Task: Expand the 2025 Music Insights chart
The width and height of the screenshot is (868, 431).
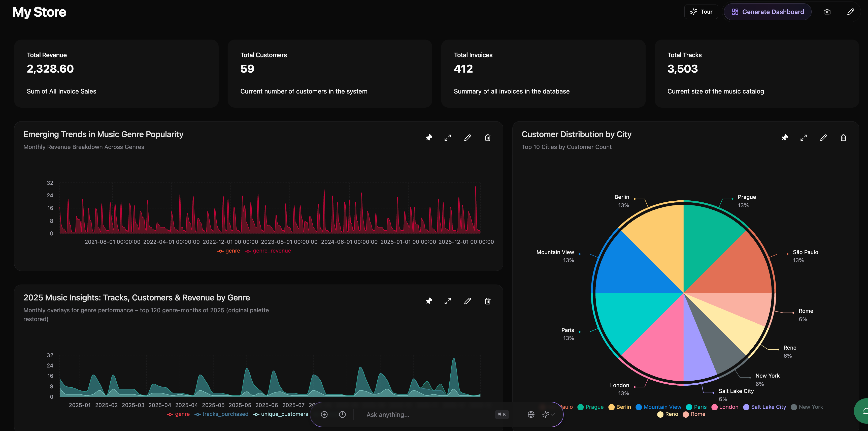Action: (448, 301)
